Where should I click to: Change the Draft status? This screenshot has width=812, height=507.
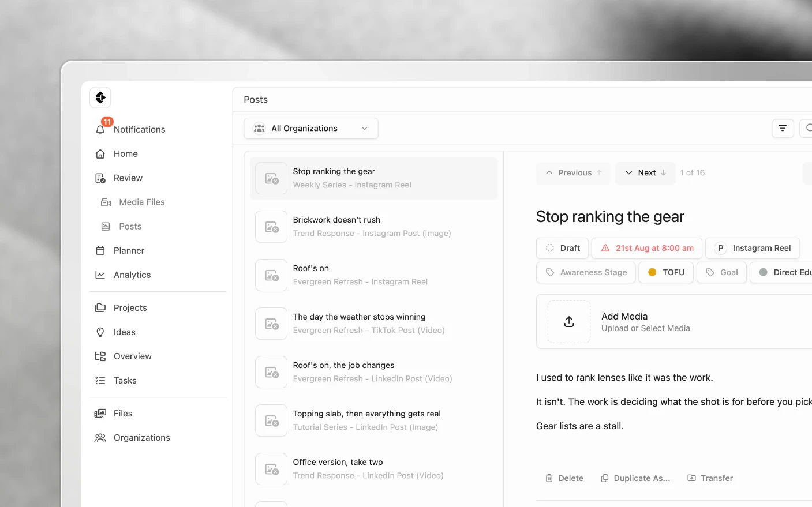coord(563,249)
